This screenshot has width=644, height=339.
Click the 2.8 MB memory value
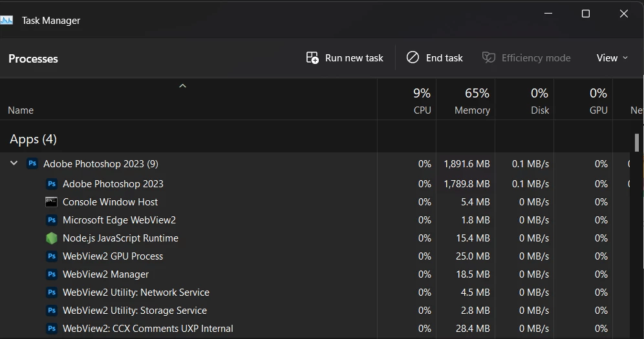475,311
